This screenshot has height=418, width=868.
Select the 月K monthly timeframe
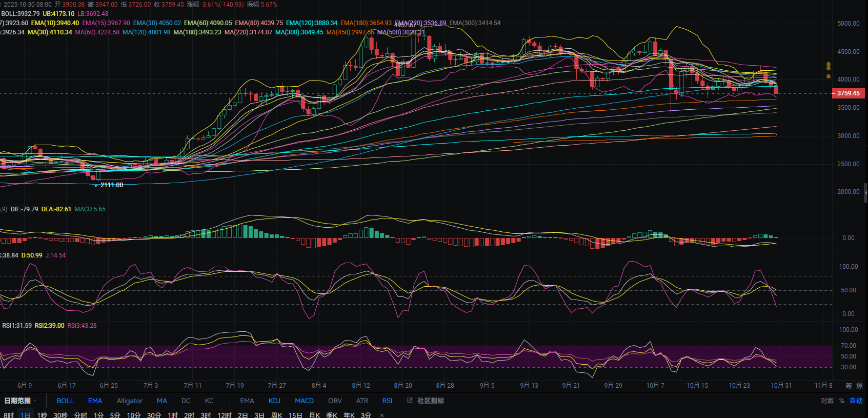tap(314, 415)
